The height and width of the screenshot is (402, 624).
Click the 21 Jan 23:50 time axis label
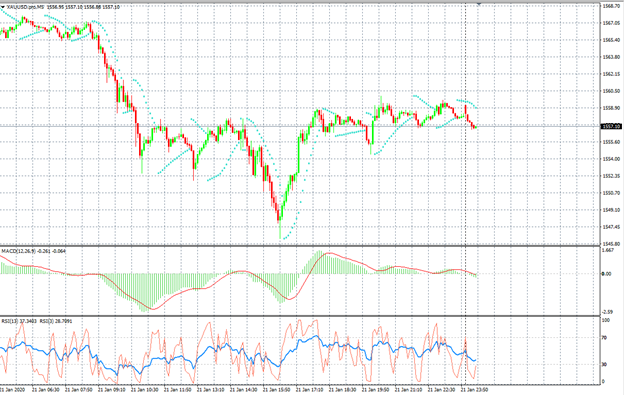[x=473, y=390]
